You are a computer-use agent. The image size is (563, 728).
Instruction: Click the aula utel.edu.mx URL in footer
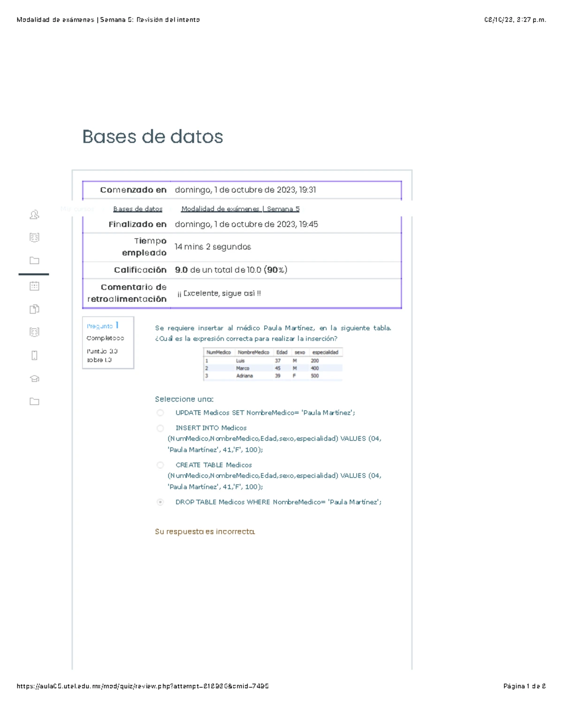click(143, 686)
